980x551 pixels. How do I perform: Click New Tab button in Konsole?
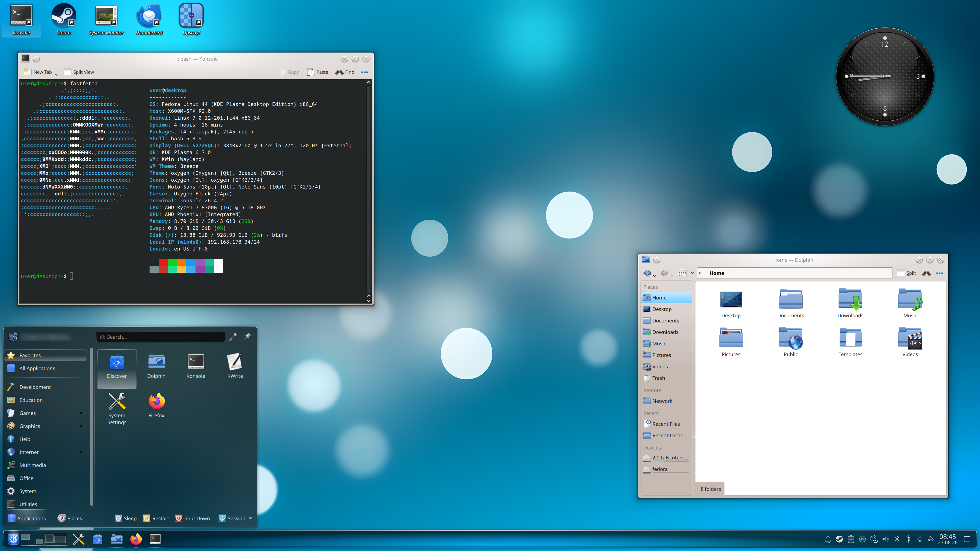tap(38, 72)
